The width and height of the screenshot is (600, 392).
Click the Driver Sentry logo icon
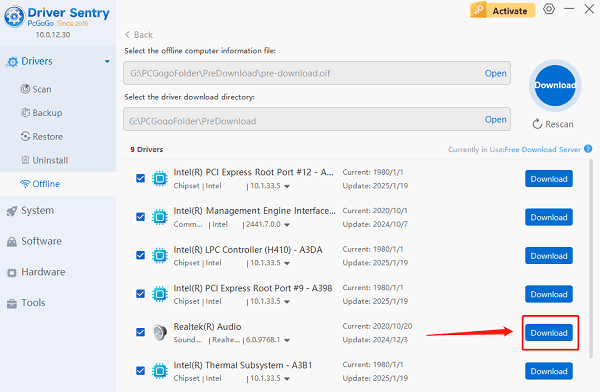pos(14,16)
